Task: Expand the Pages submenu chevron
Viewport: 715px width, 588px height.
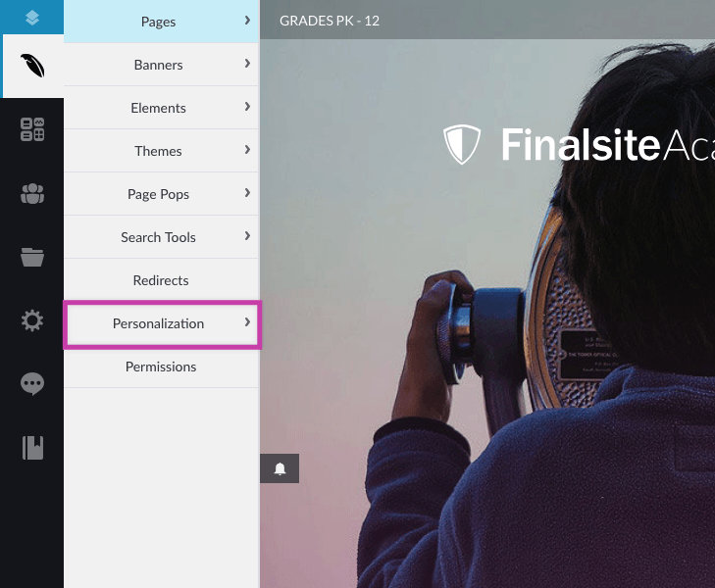Action: pos(247,21)
